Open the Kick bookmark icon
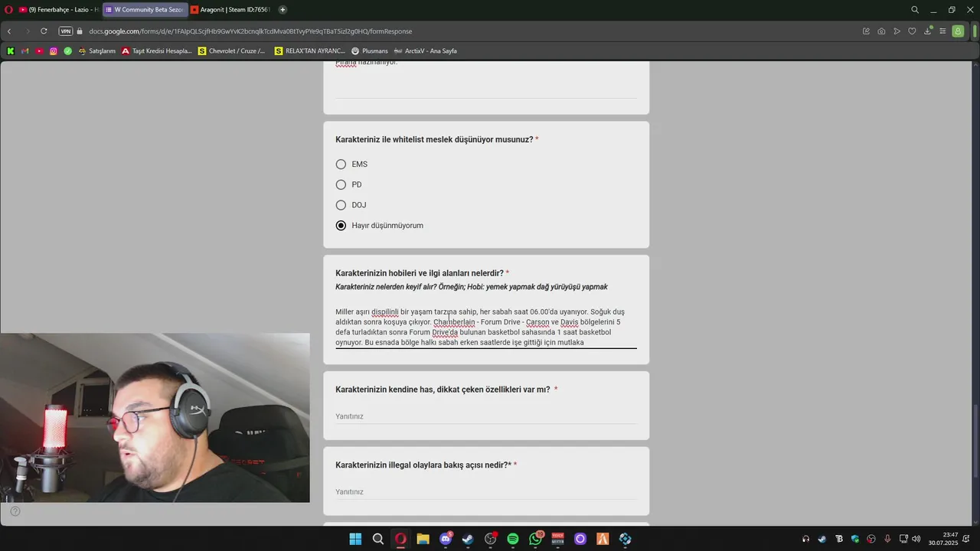Image resolution: width=980 pixels, height=551 pixels. (x=10, y=51)
